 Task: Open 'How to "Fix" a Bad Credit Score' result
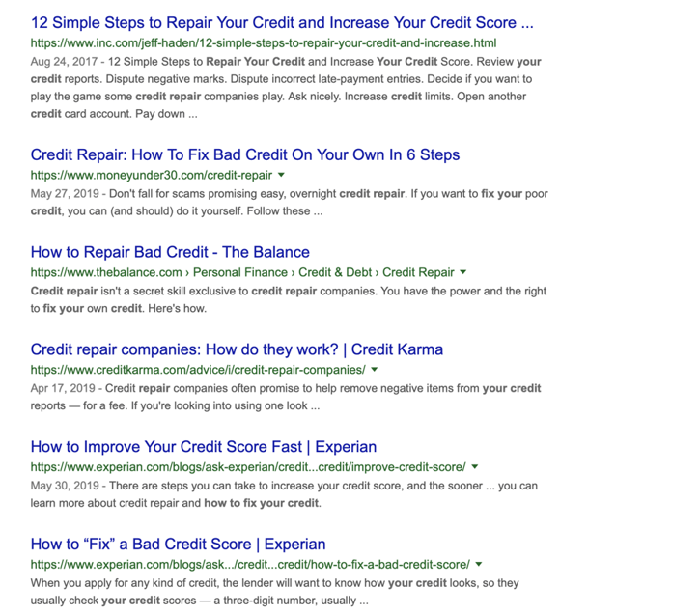pos(178,545)
